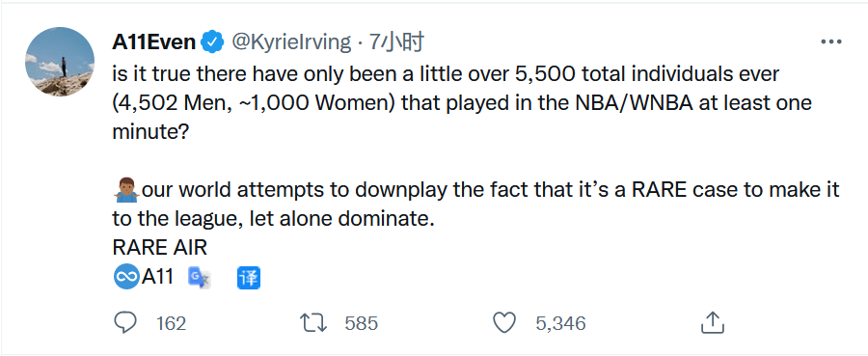868x356 pixels.
Task: Click the 162 replies count
Action: [171, 323]
